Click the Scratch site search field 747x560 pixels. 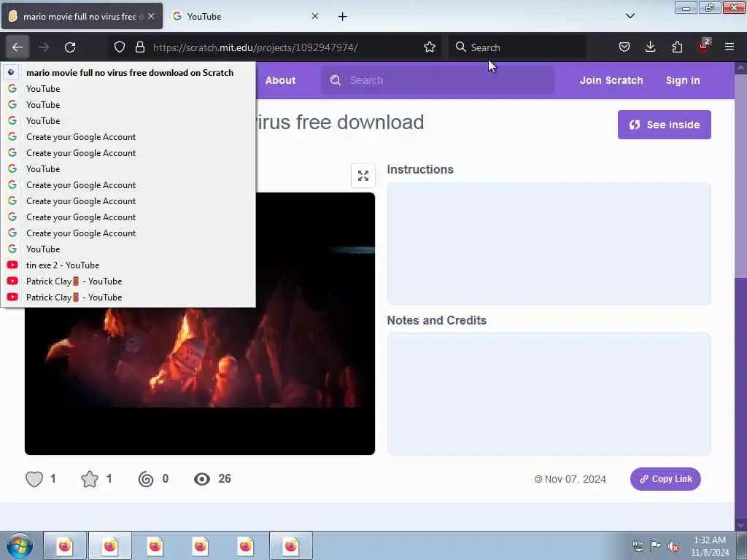(x=438, y=80)
